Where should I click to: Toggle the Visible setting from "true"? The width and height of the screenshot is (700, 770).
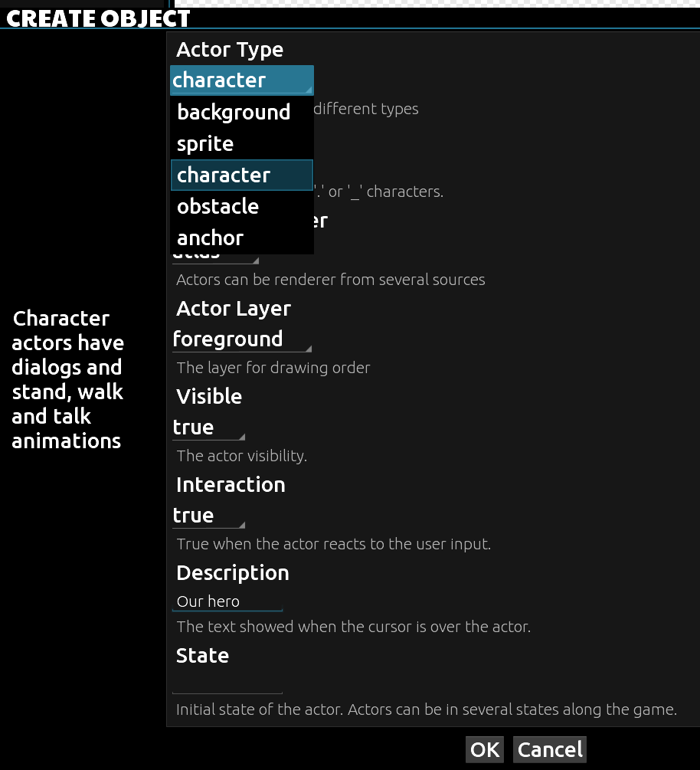208,427
